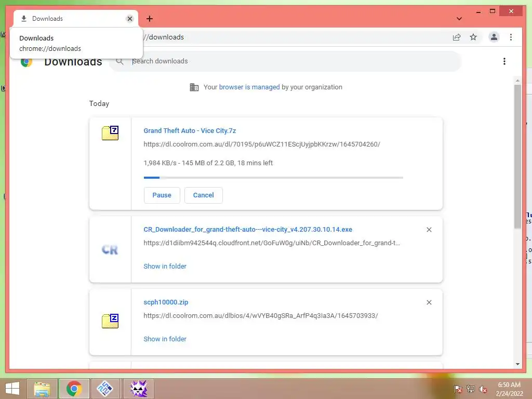This screenshot has width=532, height=399.
Task: Click the Action Center flag tray icon
Action: pos(458,389)
